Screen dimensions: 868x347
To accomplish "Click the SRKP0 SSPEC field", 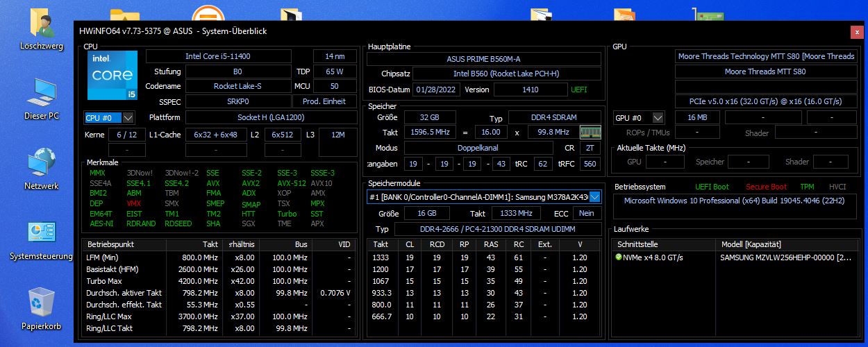I will [x=237, y=102].
